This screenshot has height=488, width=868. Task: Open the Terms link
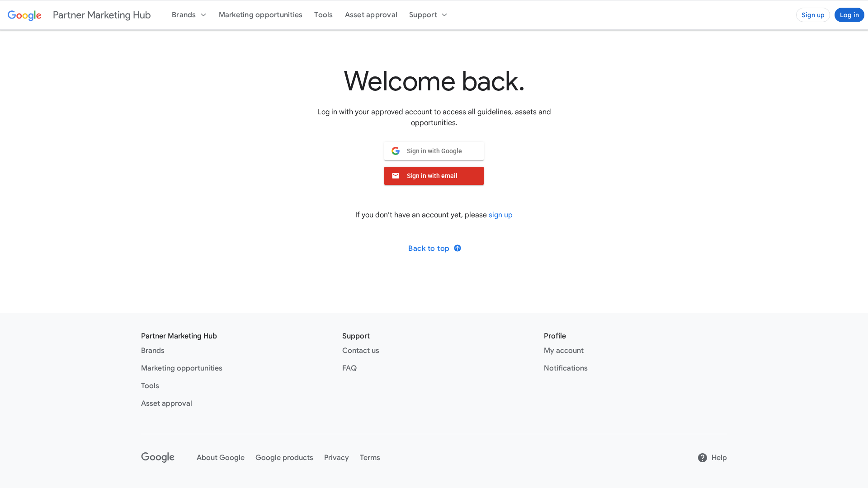[x=370, y=458]
